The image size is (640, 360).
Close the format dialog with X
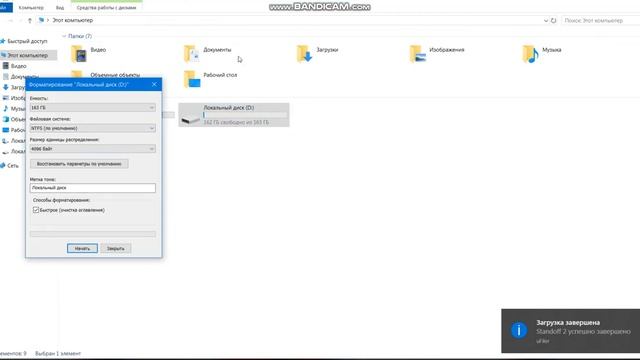click(x=154, y=84)
